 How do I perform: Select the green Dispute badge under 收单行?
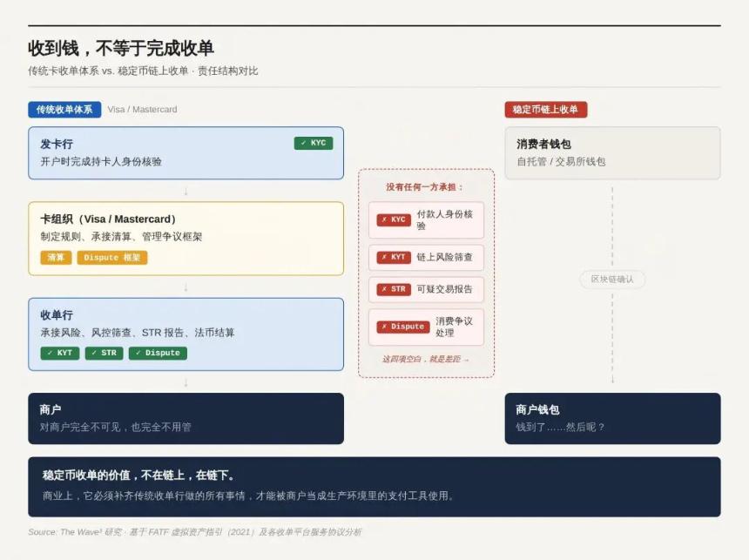158,353
